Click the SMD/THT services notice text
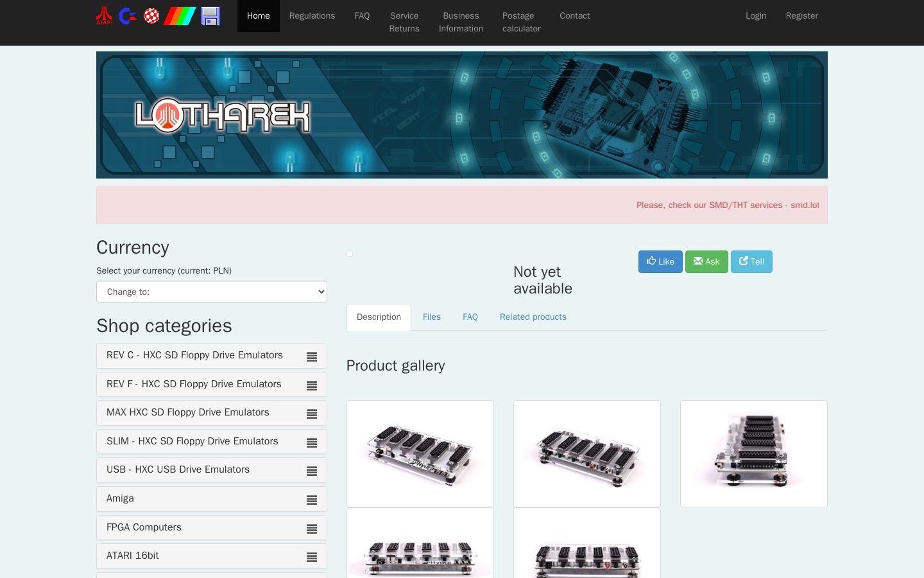Viewport: 924px width, 578px height. 728,206
